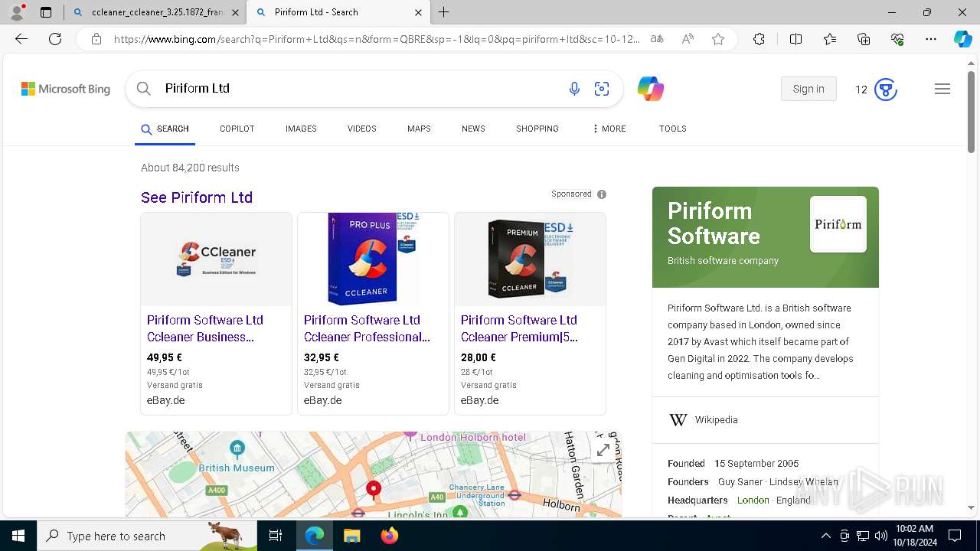This screenshot has width=980, height=551.
Task: Select the VIDEOS search tab
Action: click(x=361, y=129)
